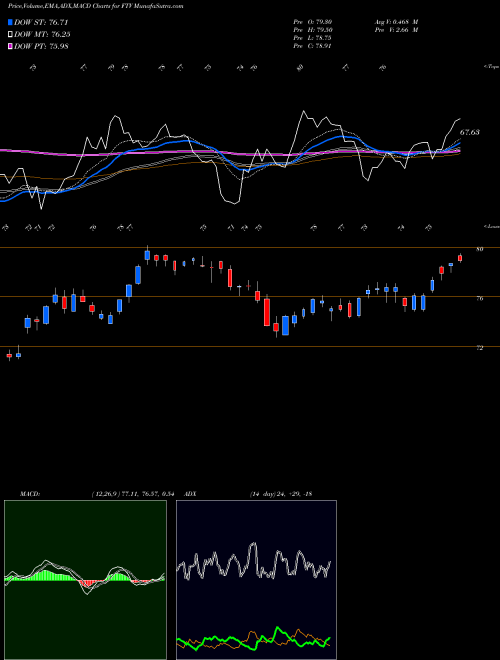500x660 pixels.
Task: Select the DOW ST: 76.71 label
Action: click(41, 22)
